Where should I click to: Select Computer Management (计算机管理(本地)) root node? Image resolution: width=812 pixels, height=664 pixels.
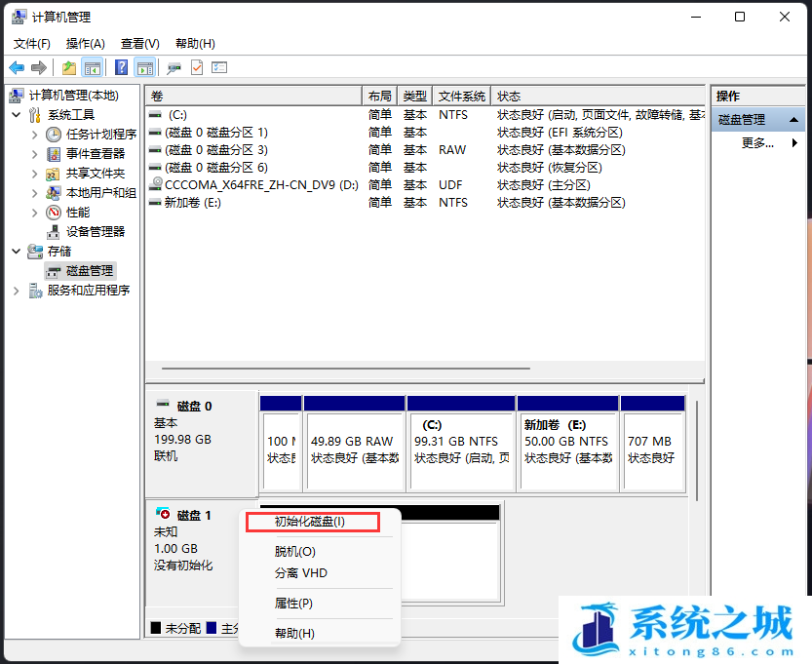click(x=73, y=96)
